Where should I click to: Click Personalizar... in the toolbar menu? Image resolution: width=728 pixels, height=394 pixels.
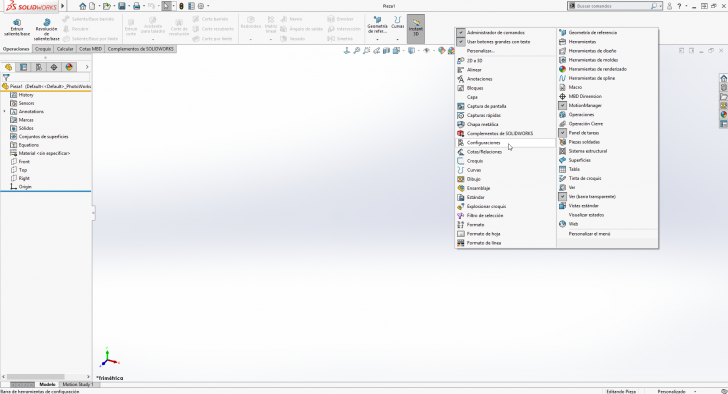click(506, 51)
